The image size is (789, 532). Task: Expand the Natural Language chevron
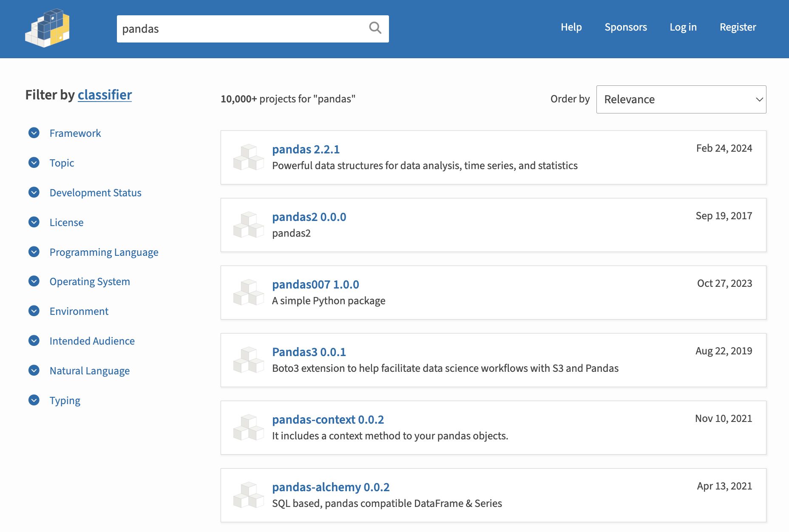(x=34, y=371)
